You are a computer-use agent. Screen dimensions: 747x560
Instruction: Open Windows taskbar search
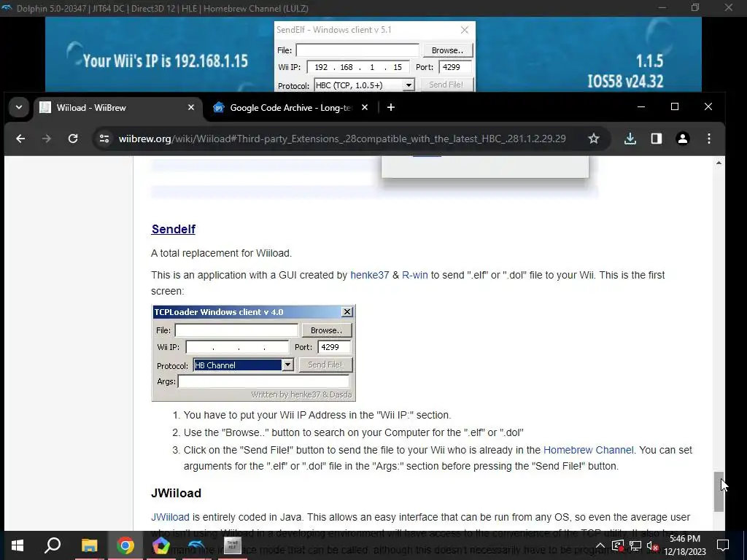click(x=53, y=545)
